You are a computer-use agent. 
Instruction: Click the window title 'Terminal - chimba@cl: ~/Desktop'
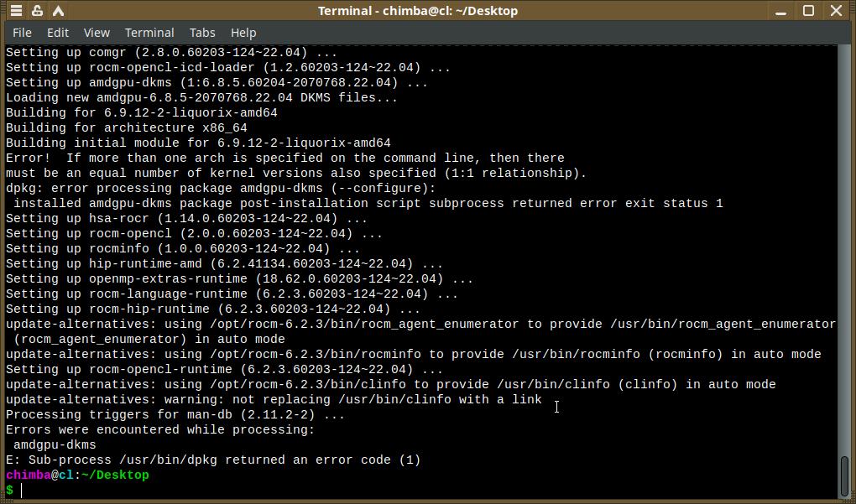point(418,11)
